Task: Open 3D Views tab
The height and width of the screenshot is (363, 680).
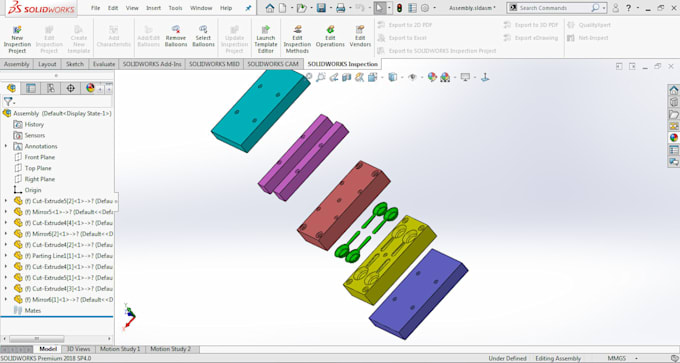Action: [78, 349]
